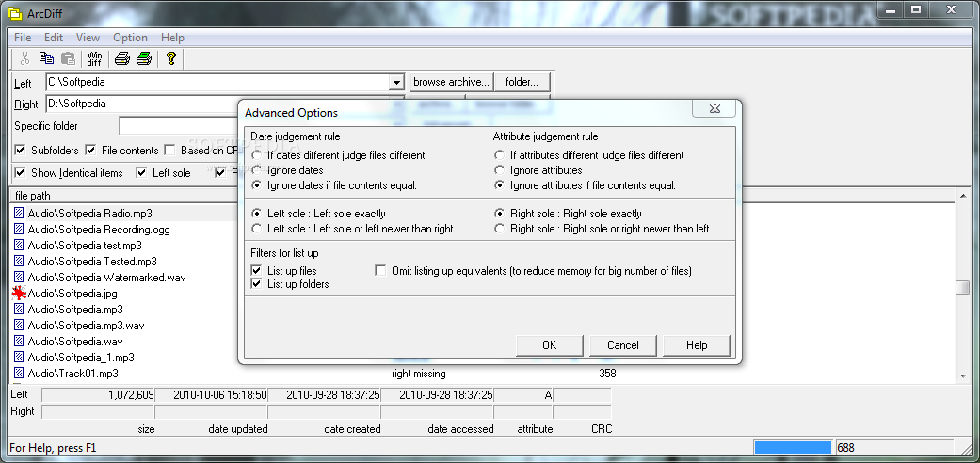
Task: Toggle the Subfolders checkbox
Action: point(20,150)
